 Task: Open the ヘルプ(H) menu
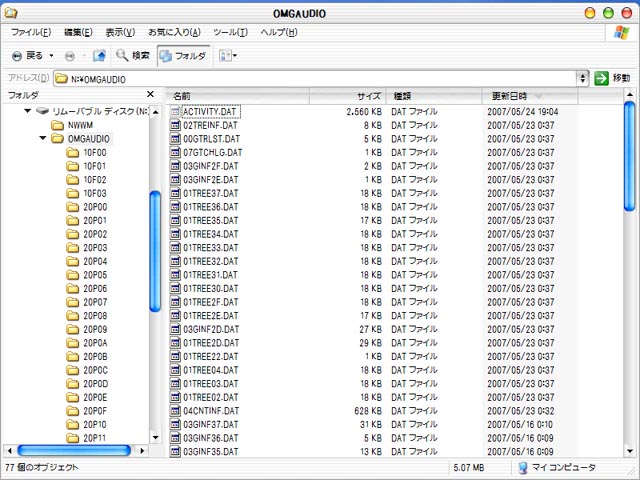coord(279,32)
